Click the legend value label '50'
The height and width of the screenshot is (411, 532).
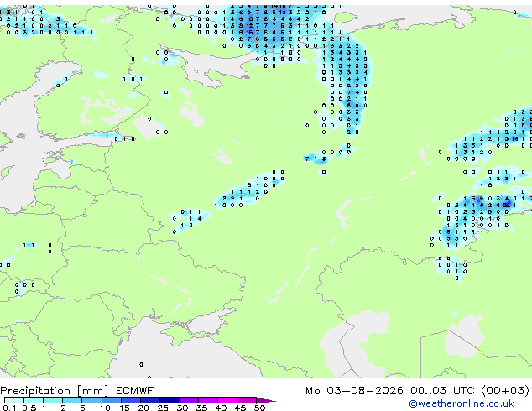click(x=259, y=408)
